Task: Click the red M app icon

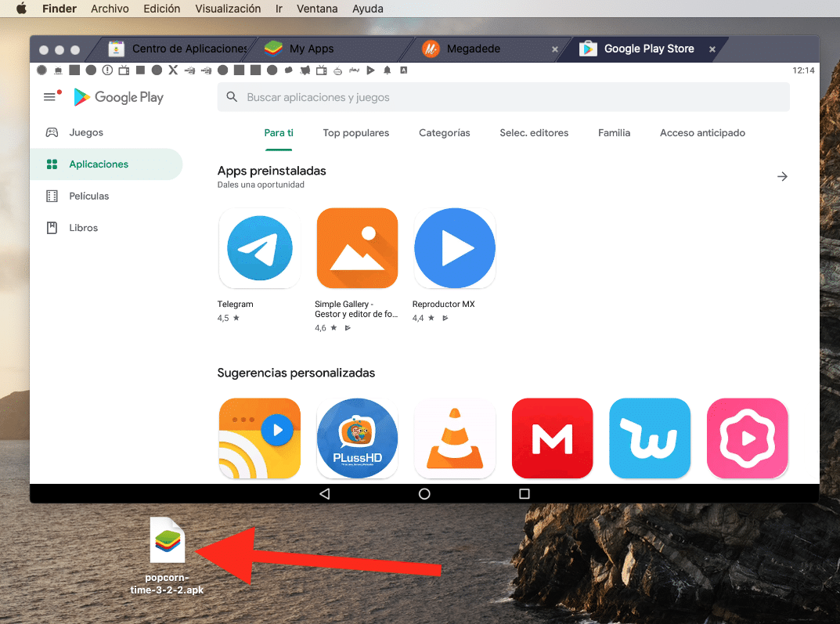Action: 552,438
